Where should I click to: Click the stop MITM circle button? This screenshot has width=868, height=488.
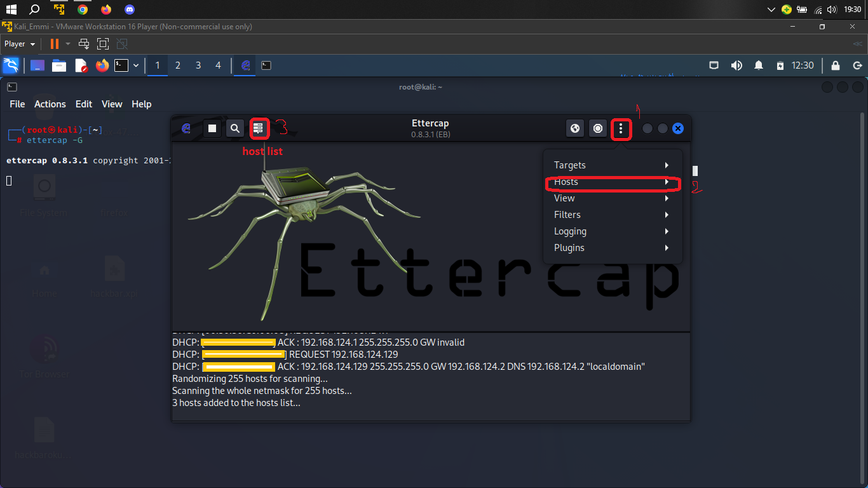click(x=598, y=128)
